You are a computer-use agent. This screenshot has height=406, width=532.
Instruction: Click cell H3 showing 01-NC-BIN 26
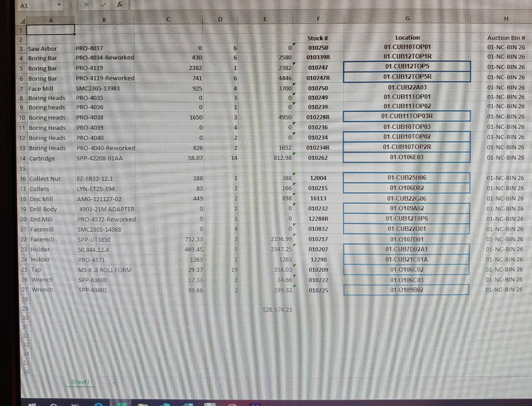(x=505, y=47)
